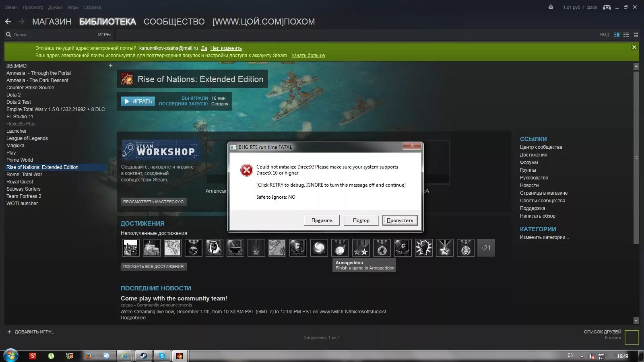
Task: Click Прервать in the error dialog
Action: tap(322, 220)
